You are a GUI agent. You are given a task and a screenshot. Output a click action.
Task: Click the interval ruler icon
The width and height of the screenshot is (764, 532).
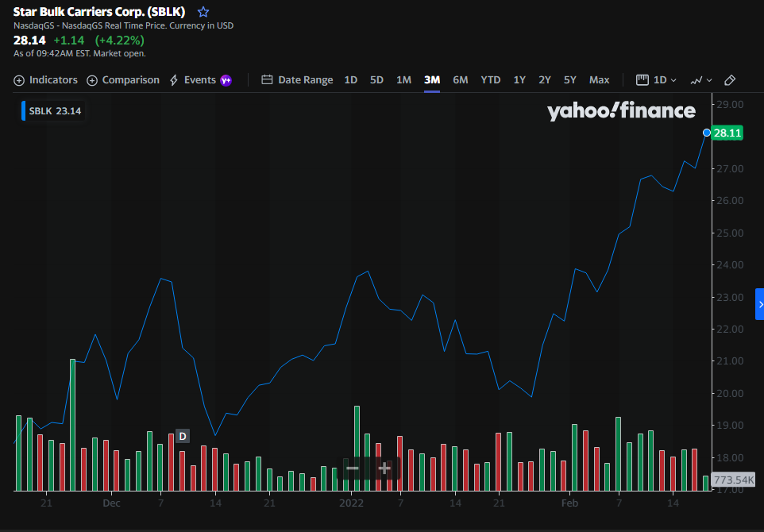click(642, 80)
